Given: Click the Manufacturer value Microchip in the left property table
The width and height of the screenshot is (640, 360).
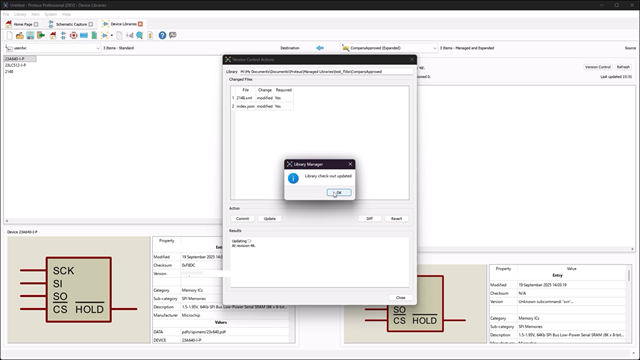Looking at the screenshot, I should pyautogui.click(x=191, y=315).
